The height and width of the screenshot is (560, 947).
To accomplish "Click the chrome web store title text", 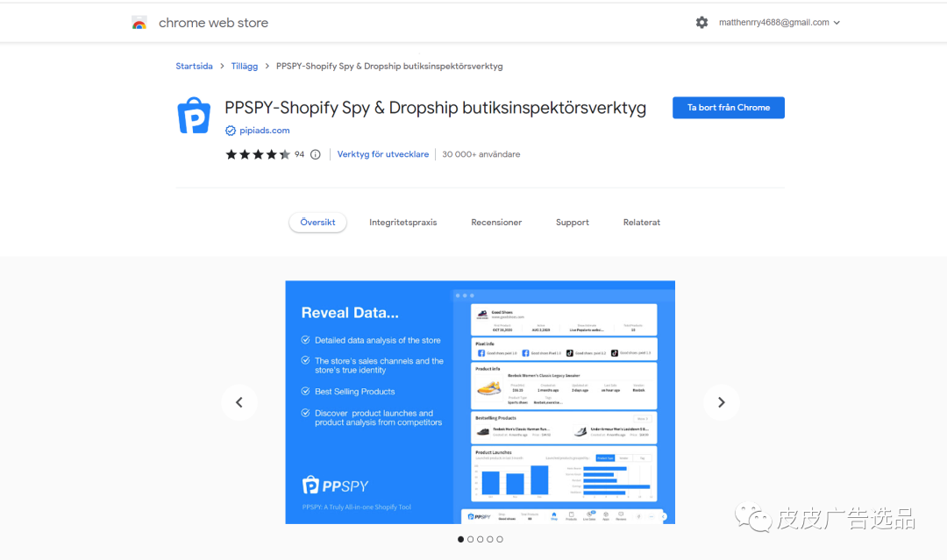I will 213,23.
